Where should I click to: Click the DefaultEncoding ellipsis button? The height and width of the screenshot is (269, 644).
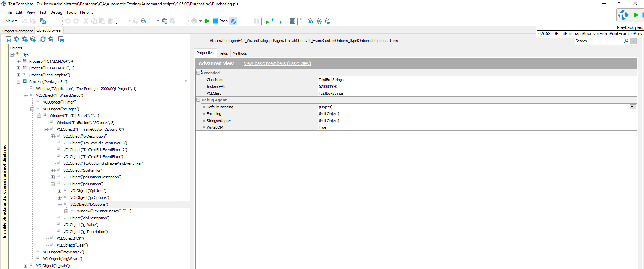tap(632, 107)
